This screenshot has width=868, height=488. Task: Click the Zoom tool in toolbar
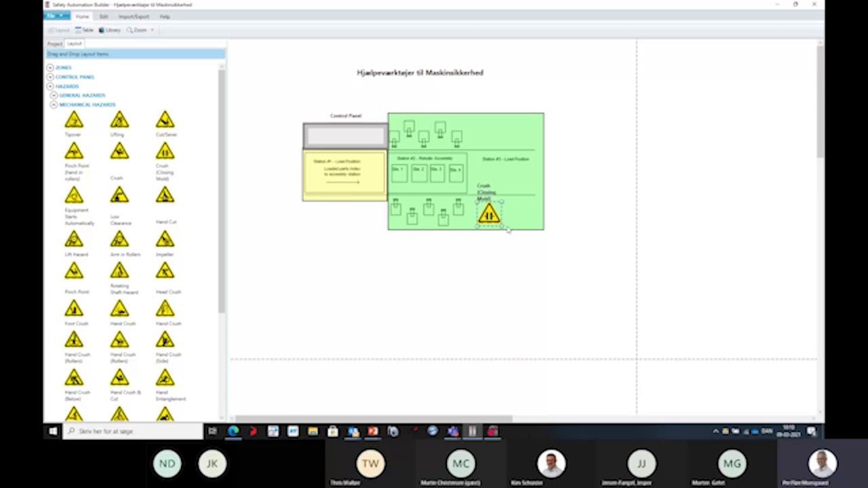tap(136, 30)
